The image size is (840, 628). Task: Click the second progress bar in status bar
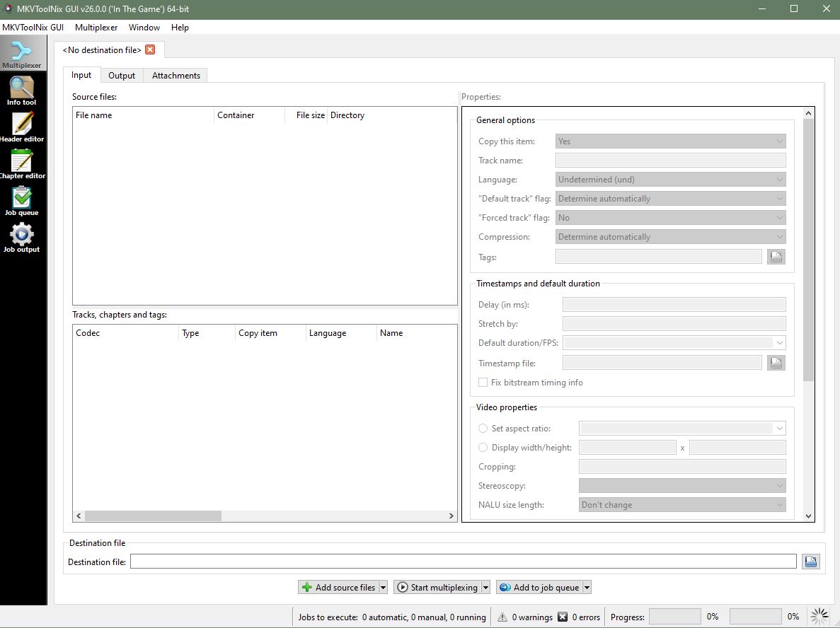tap(755, 617)
